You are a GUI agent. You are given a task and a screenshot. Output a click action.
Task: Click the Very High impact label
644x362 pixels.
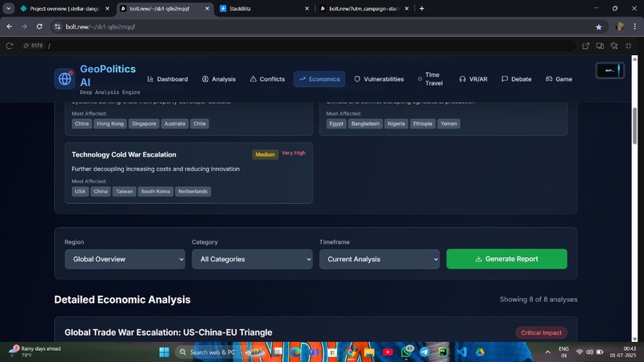point(294,153)
